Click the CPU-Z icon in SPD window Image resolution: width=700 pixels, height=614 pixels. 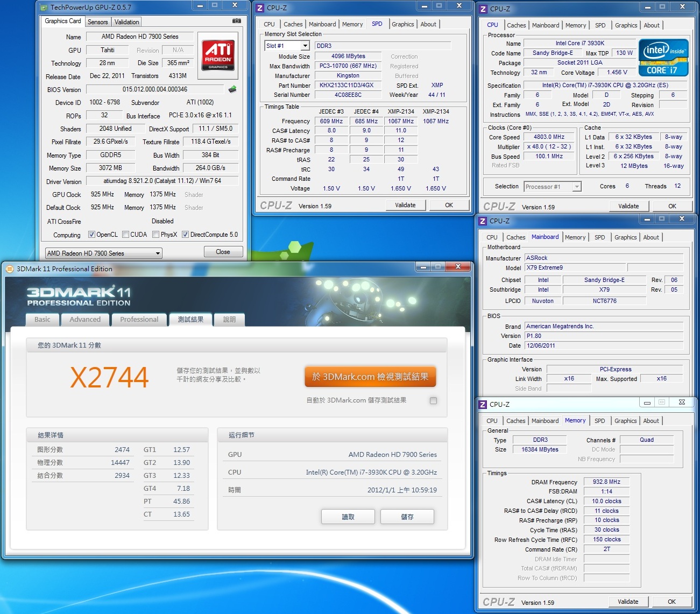tap(260, 8)
